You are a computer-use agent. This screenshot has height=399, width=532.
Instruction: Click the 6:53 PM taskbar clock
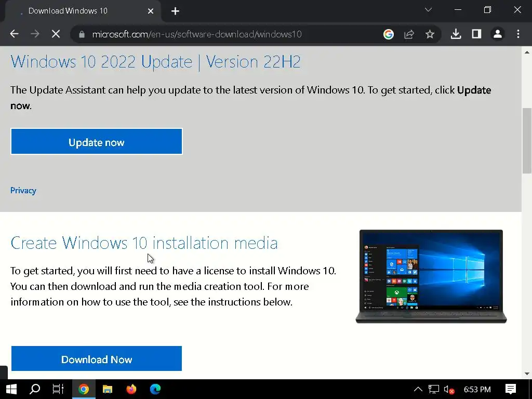[x=477, y=390]
